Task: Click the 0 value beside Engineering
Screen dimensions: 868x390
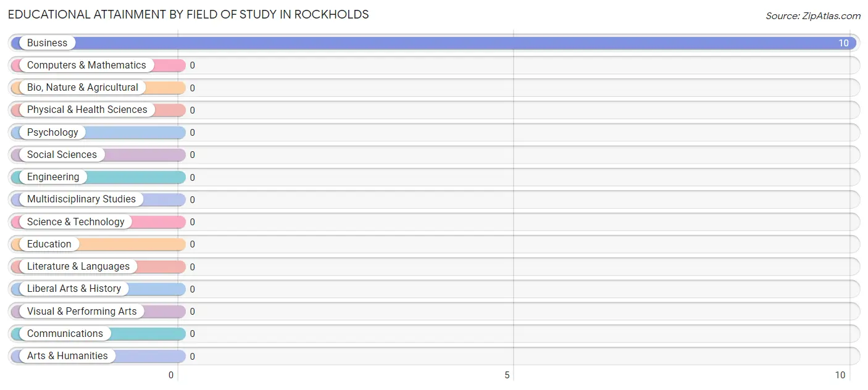Action: click(193, 178)
